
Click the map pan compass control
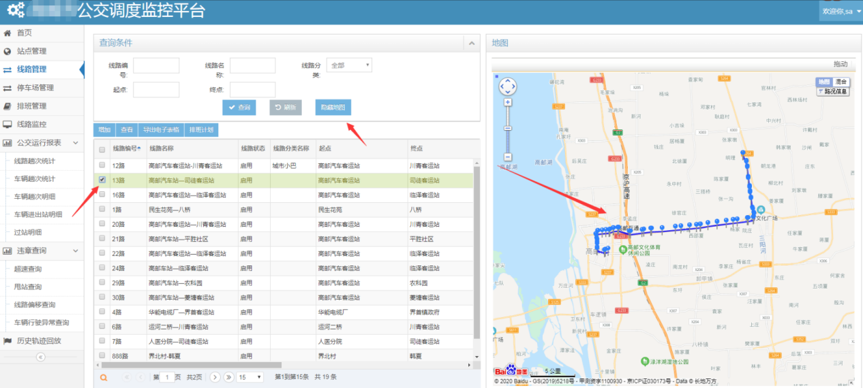click(507, 86)
